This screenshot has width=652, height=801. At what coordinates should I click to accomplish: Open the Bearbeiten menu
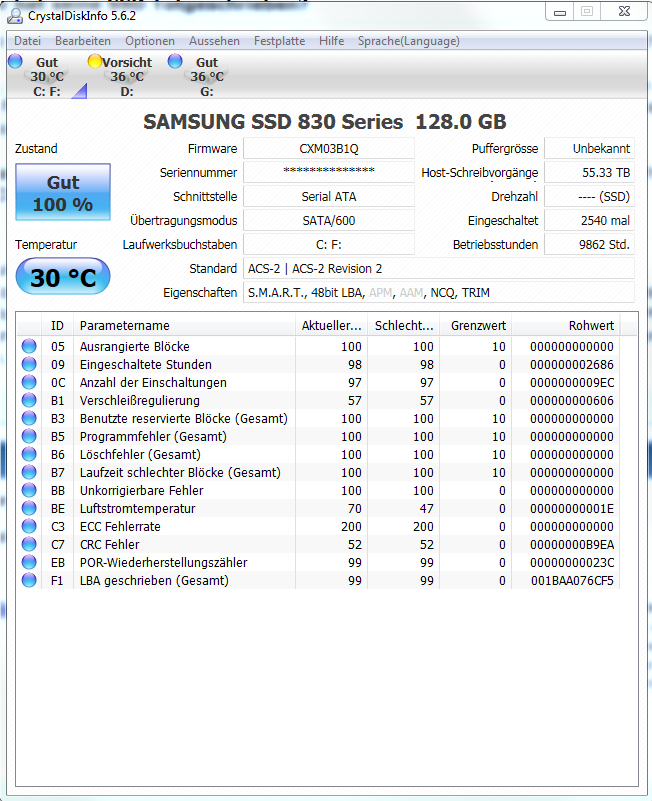(x=83, y=41)
